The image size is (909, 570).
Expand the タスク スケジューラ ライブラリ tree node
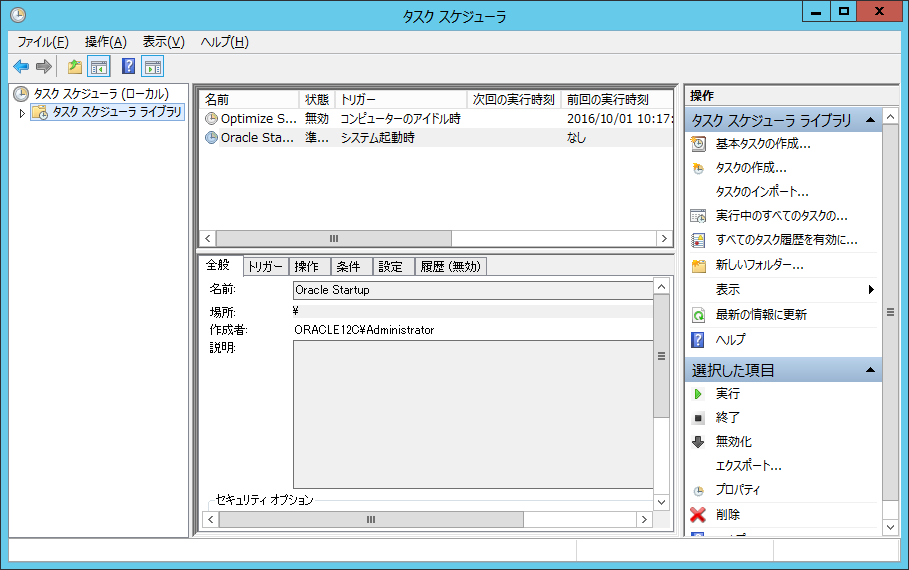pyautogui.click(x=22, y=113)
